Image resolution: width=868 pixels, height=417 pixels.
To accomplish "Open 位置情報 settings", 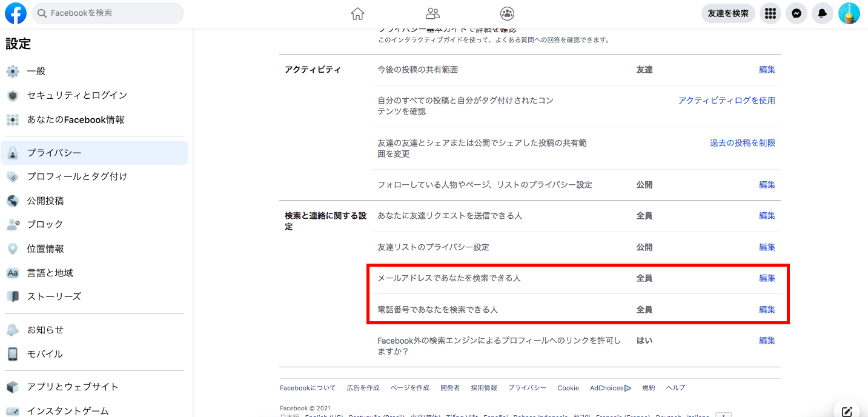I will click(94, 249).
